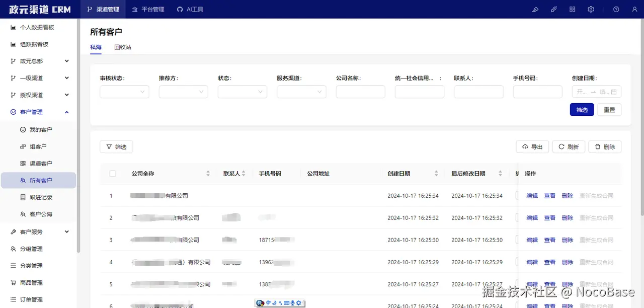This screenshot has width=644, height=308.
Task: Open 商品管理 in the sidebar
Action: [39, 282]
